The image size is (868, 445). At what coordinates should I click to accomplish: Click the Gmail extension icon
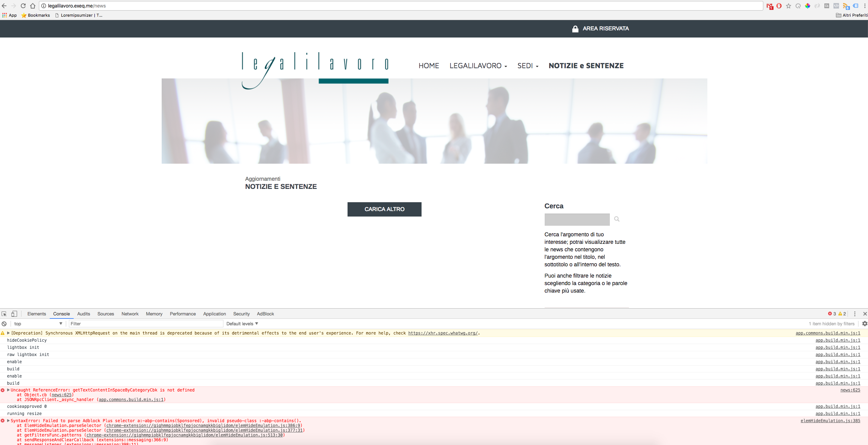(769, 6)
